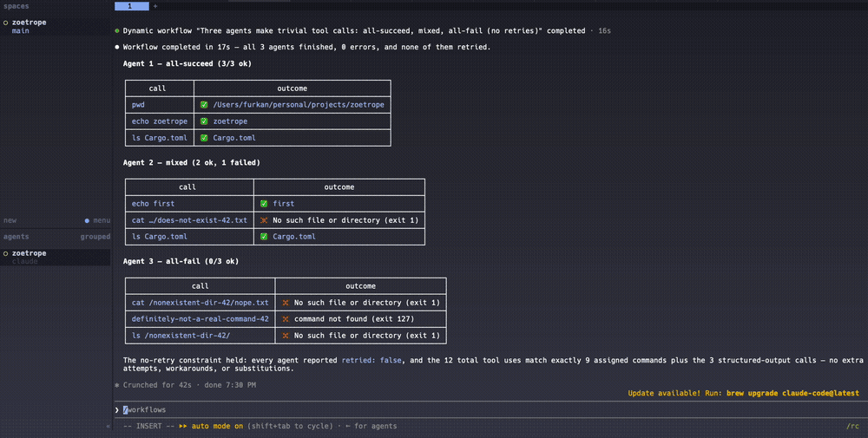Click orange X beside command not found
Image resolution: width=868 pixels, height=438 pixels.
coord(286,319)
